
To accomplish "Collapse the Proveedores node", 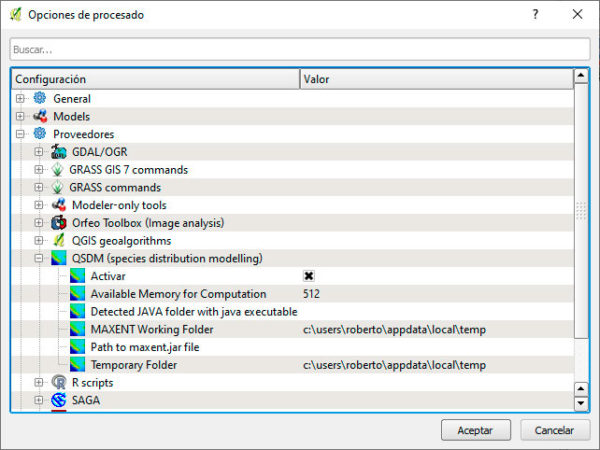I will point(20,134).
